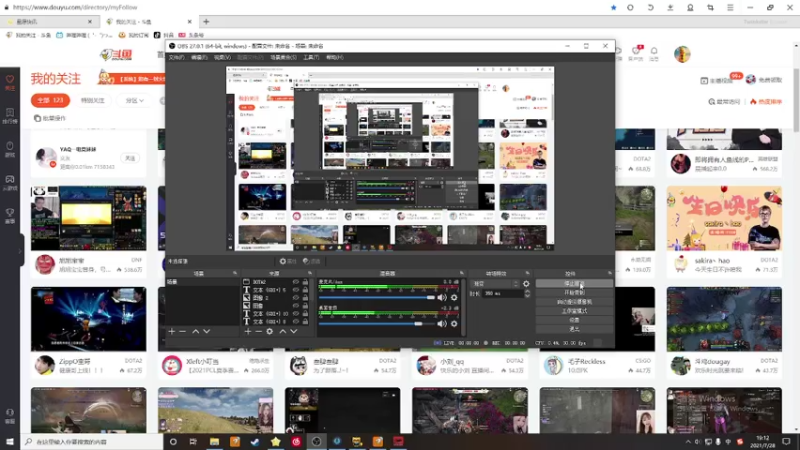This screenshot has width=800, height=450.
Task: Open source properties gear in sources toolbar
Action: coord(270,332)
